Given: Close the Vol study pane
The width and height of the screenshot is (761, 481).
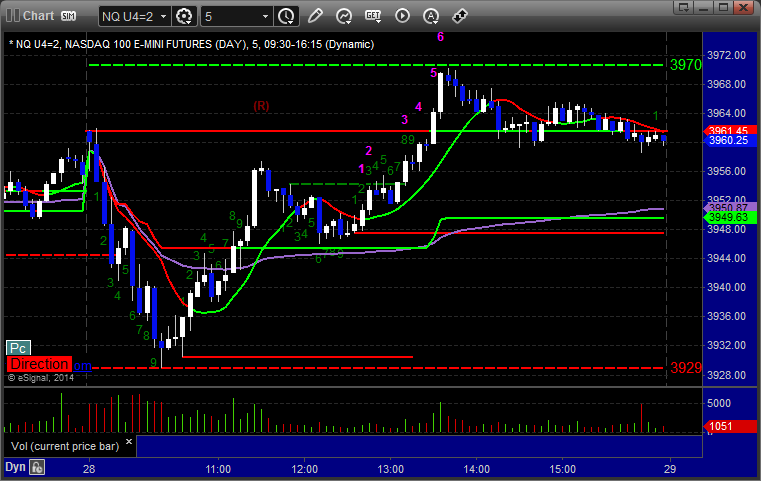Looking at the screenshot, I should (x=129, y=442).
